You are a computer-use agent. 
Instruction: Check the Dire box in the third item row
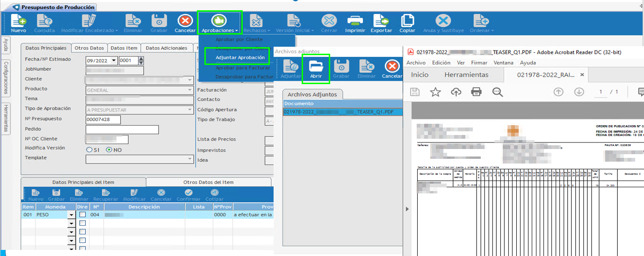point(82,232)
